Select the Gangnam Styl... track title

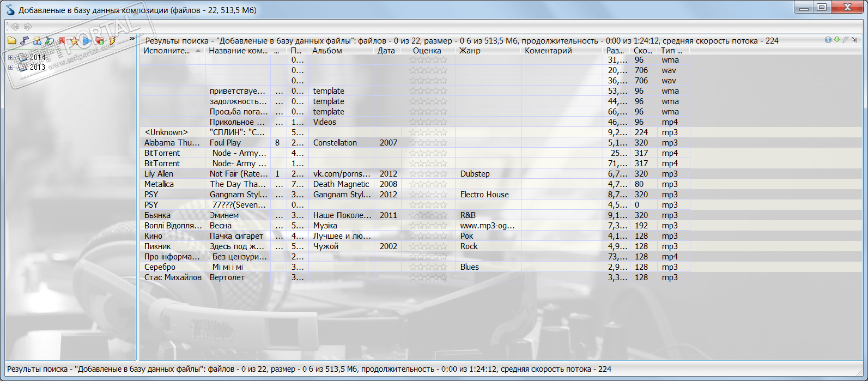coord(238,195)
